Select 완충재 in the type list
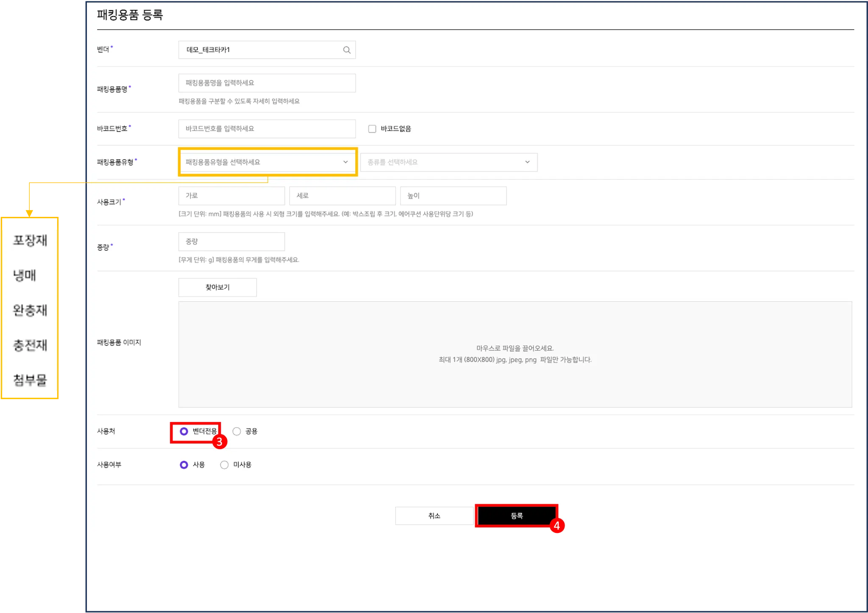Image resolution: width=868 pixels, height=613 pixels. [x=30, y=311]
